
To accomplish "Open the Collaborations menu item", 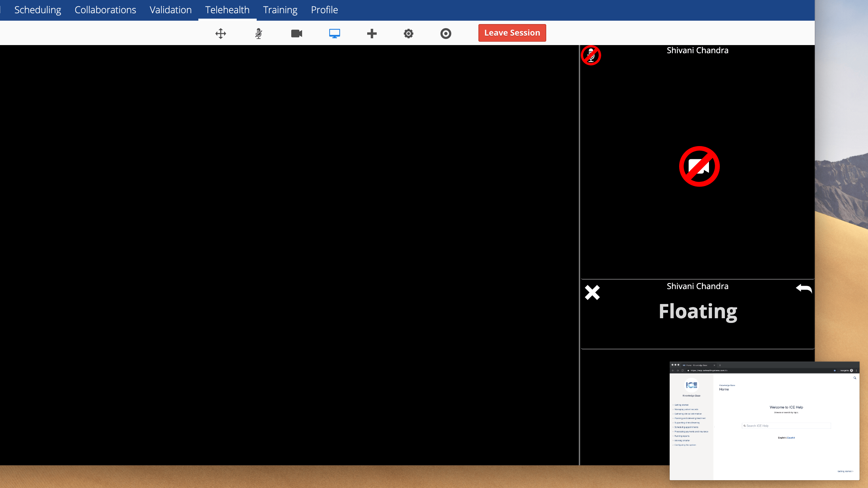I will click(x=105, y=9).
